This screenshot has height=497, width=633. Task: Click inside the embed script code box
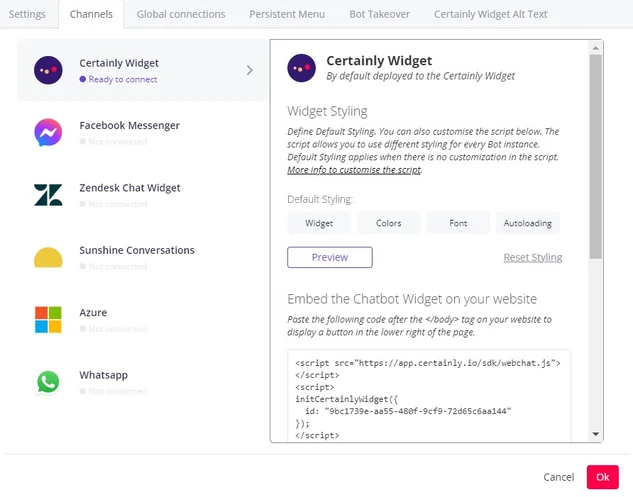(x=429, y=396)
